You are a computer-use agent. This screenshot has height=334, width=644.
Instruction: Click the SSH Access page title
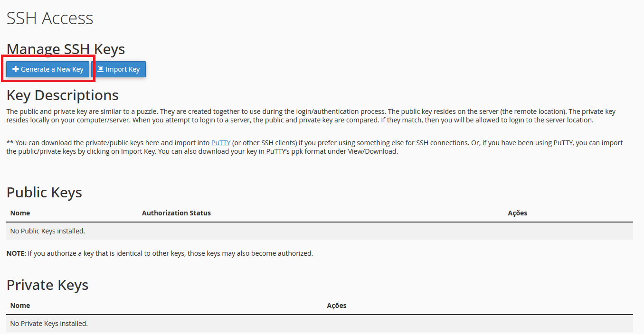(x=50, y=19)
